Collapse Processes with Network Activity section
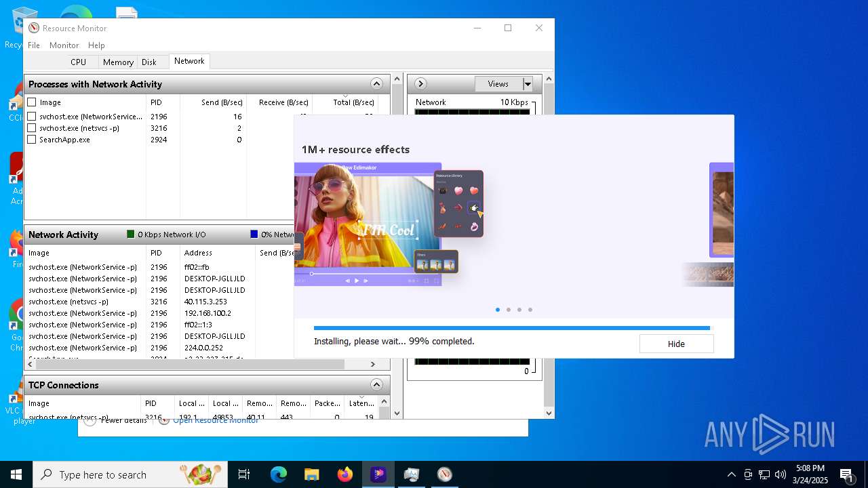This screenshot has height=488, width=868. pyautogui.click(x=376, y=84)
